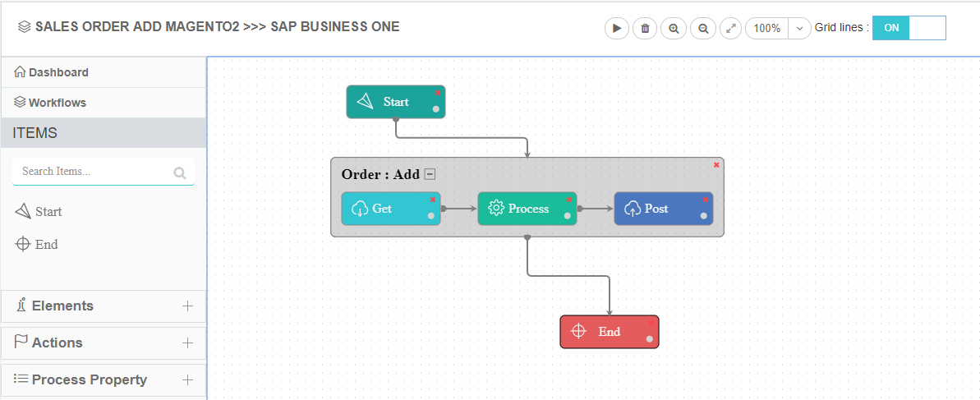Expand the Elements section

pyautogui.click(x=187, y=306)
